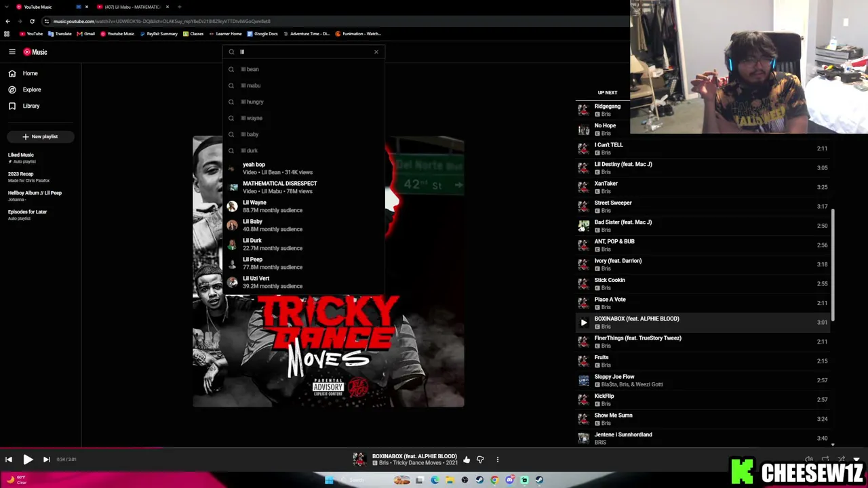Click the magnifier icon in the search box

231,52
